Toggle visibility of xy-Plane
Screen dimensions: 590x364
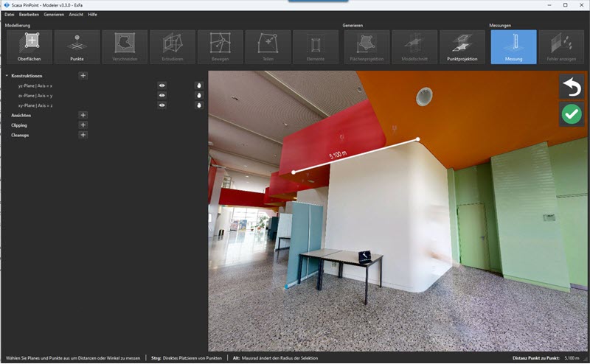[162, 105]
